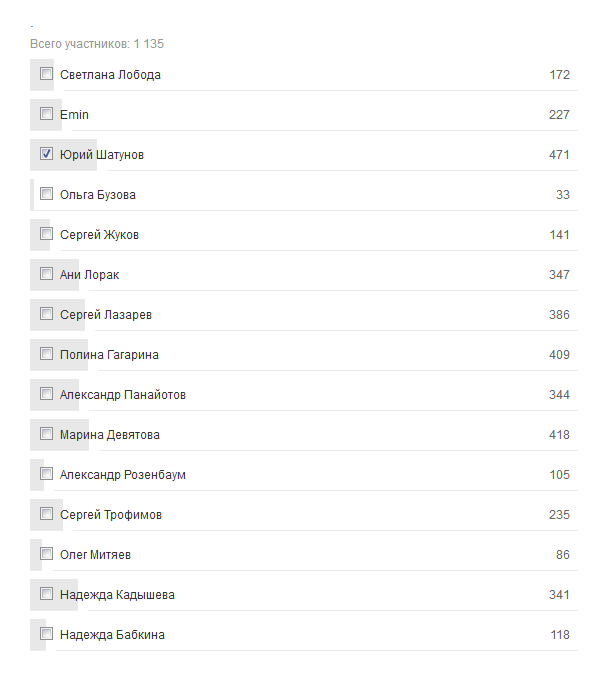Uncheck the Юрий Шатунов checkbox
Image resolution: width=608 pixels, height=675 pixels.
click(46, 154)
